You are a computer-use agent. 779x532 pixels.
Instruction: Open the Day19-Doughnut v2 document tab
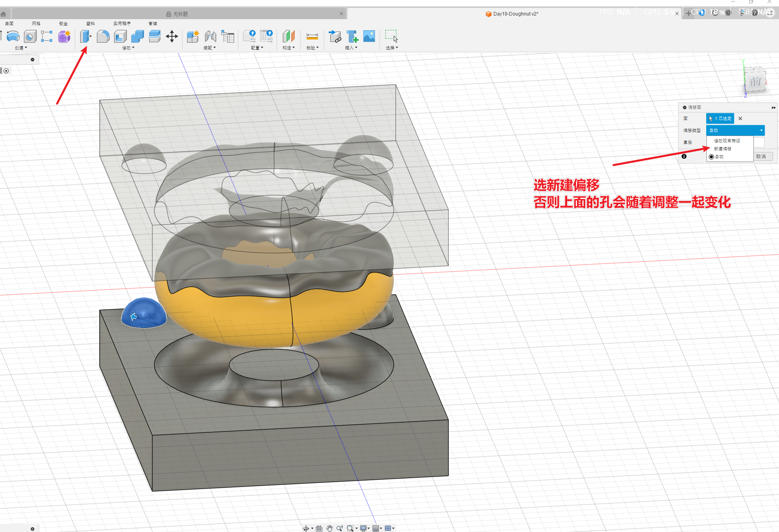515,14
